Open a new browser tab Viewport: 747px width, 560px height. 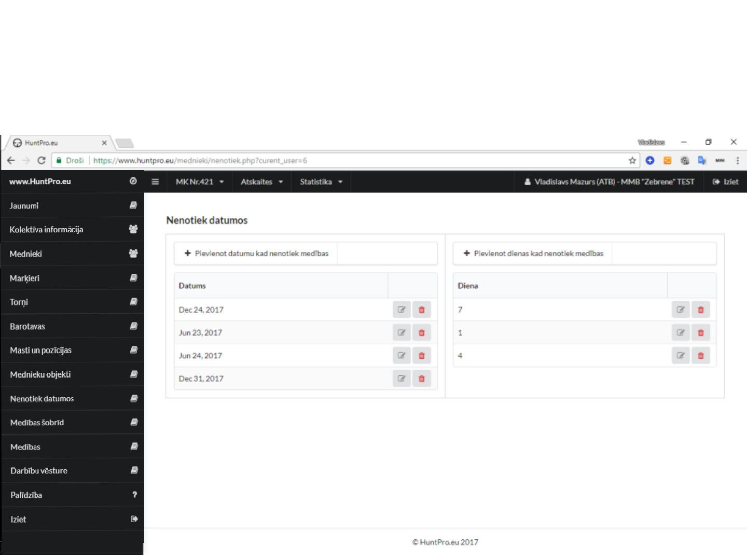click(x=125, y=143)
